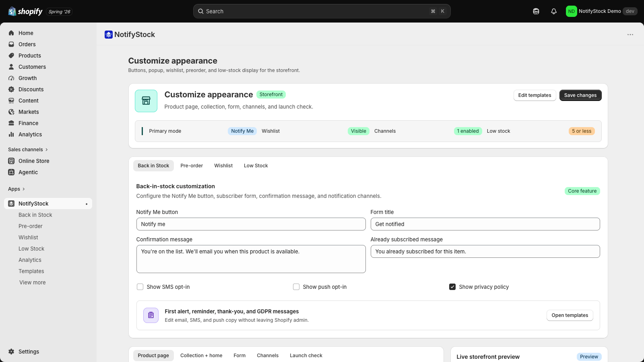Click Open templates button
Image resolution: width=644 pixels, height=362 pixels.
coord(570,315)
